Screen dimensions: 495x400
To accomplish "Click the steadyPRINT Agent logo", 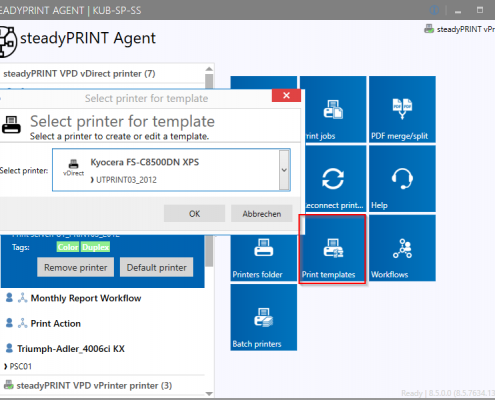I will 7,42.
